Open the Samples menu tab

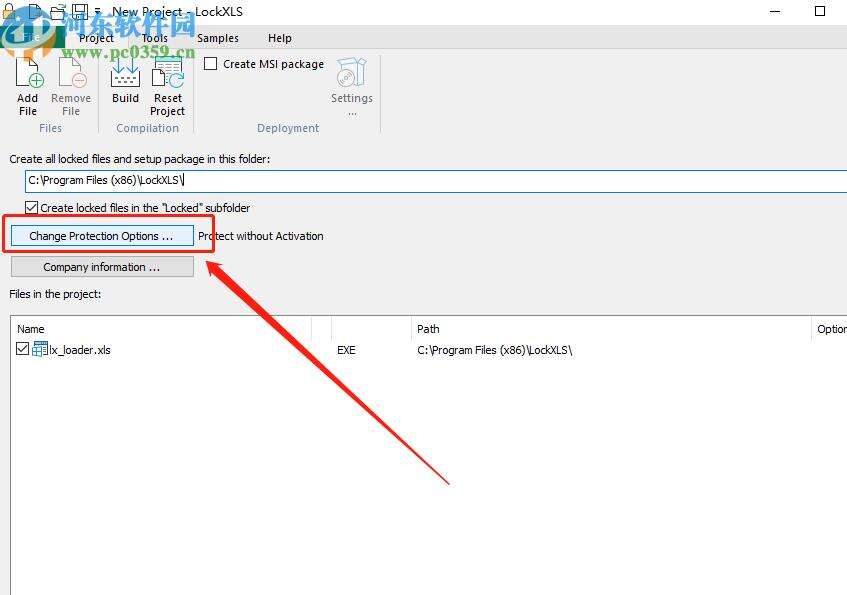coord(218,38)
